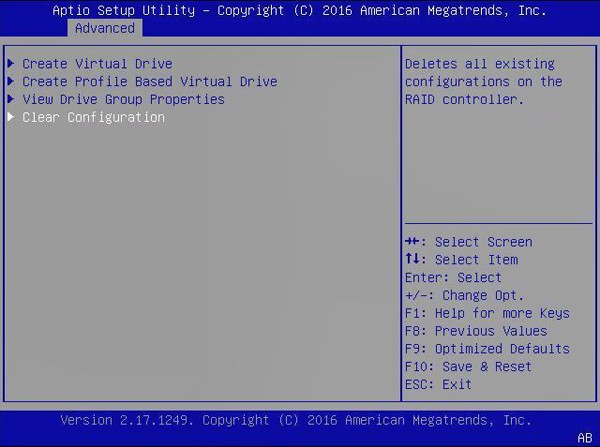The width and height of the screenshot is (600, 447).
Task: Click the F8: Previous Values hint
Action: [x=476, y=331]
